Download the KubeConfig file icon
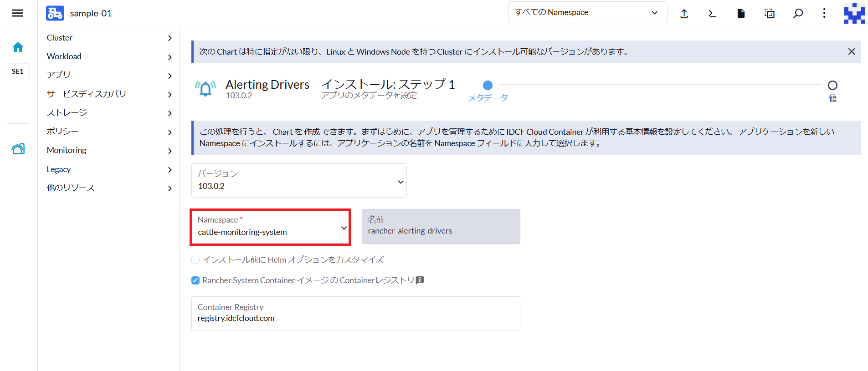The height and width of the screenshot is (371, 868). click(x=741, y=14)
